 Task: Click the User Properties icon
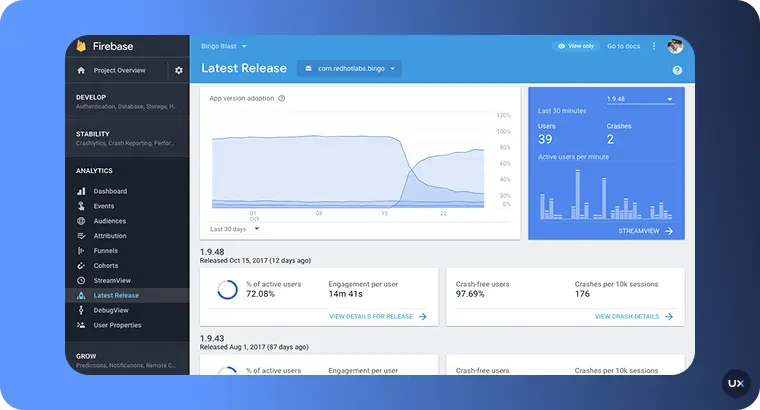point(81,325)
